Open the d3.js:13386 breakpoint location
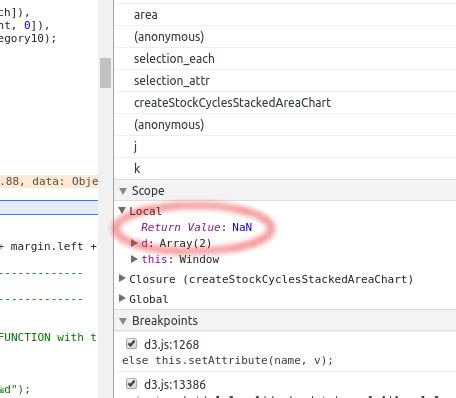Viewport: 456px width, 398px height. (x=175, y=384)
